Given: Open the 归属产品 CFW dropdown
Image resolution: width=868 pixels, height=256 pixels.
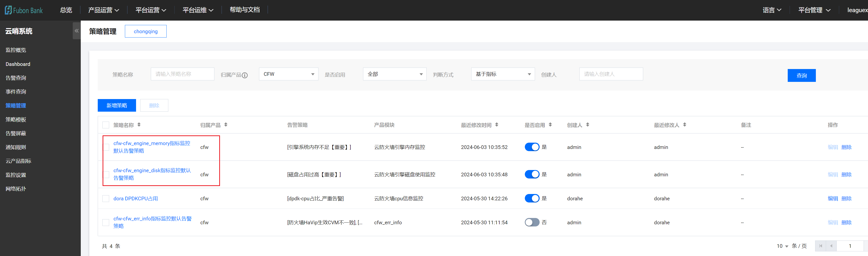Looking at the screenshot, I should (288, 74).
